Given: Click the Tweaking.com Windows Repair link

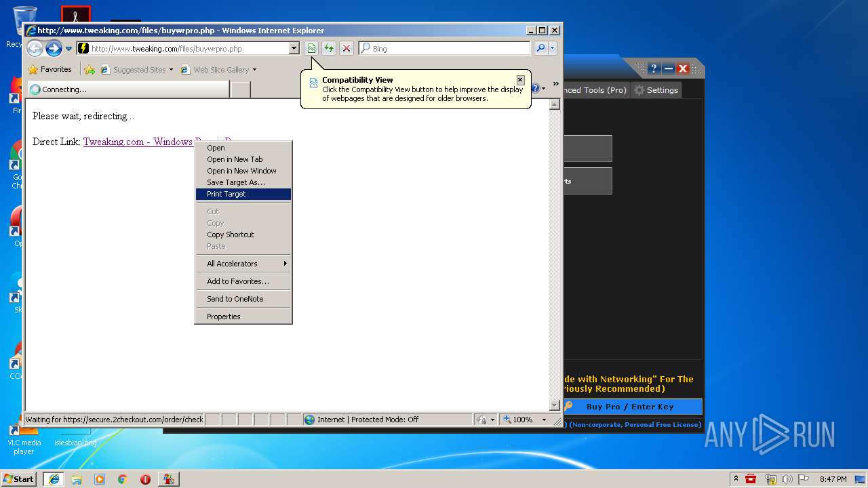Looking at the screenshot, I should click(138, 142).
